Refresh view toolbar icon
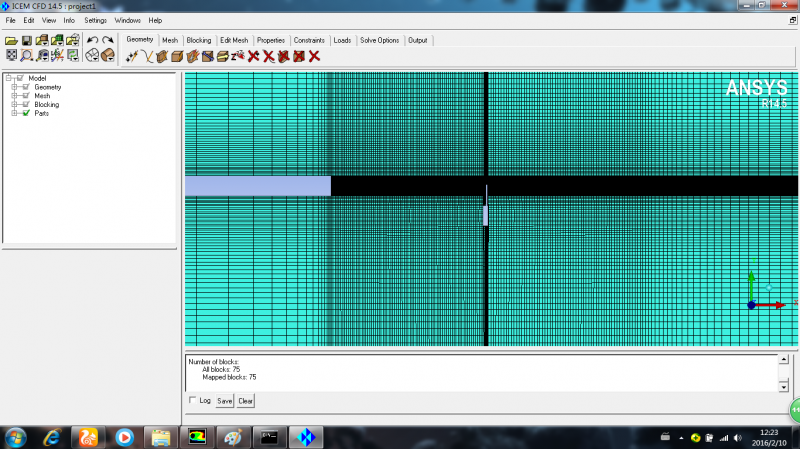The height and width of the screenshot is (449, 800). (73, 55)
